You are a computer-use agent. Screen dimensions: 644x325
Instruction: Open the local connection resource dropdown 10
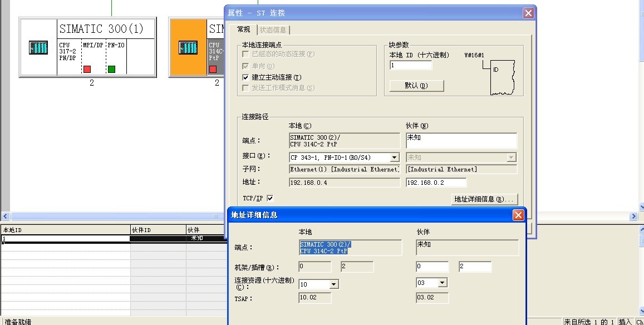click(x=333, y=284)
